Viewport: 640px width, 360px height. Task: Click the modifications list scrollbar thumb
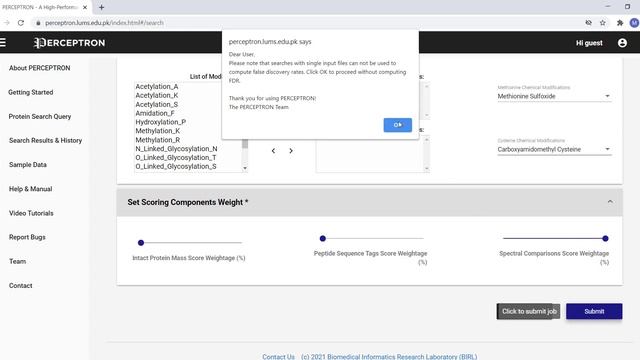[x=245, y=144]
